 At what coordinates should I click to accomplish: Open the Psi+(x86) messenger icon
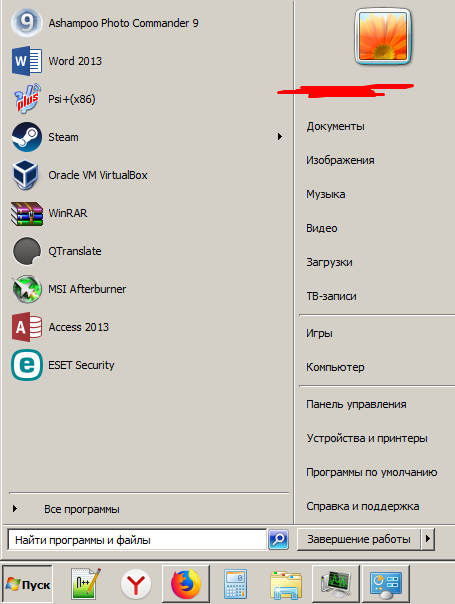[27, 99]
